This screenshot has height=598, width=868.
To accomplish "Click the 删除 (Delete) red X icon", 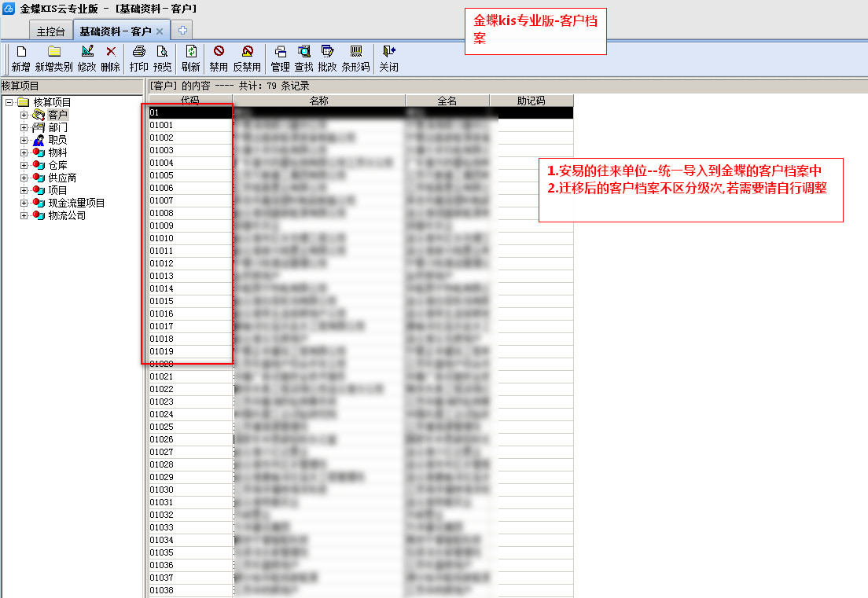I will tap(110, 53).
